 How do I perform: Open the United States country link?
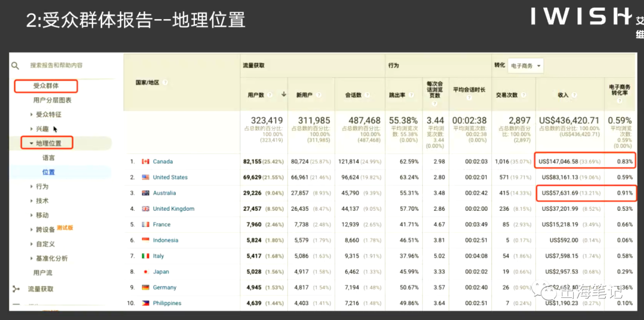[170, 177]
